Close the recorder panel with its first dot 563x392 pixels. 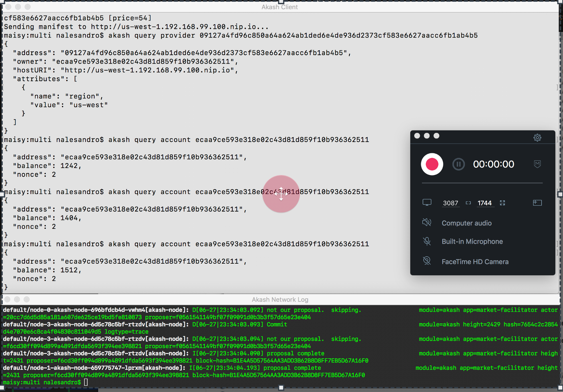[417, 136]
